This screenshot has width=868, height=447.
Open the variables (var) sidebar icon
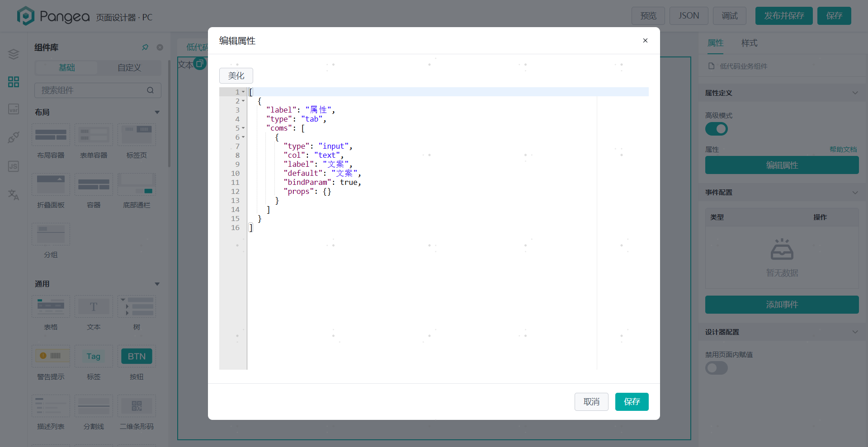(14, 109)
